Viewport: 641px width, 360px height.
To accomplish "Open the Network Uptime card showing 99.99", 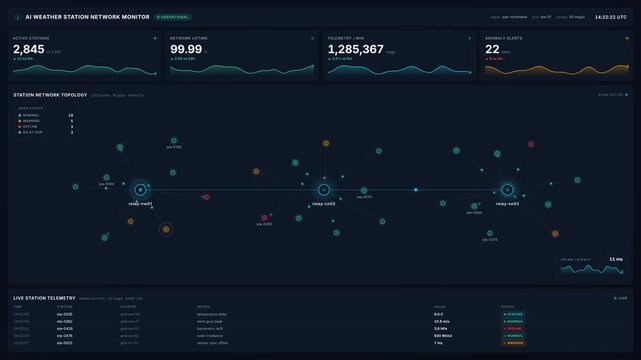I will coord(242,56).
